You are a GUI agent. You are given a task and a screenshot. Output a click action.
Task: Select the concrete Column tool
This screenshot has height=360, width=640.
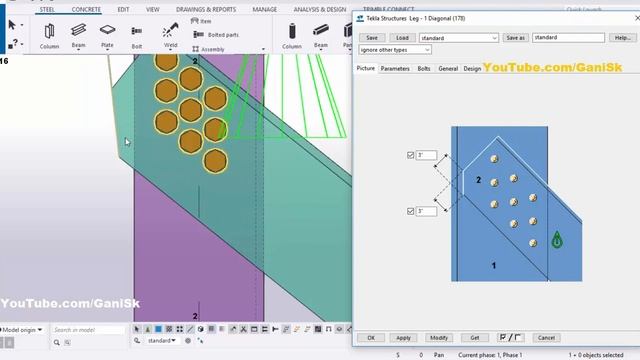pos(292,36)
